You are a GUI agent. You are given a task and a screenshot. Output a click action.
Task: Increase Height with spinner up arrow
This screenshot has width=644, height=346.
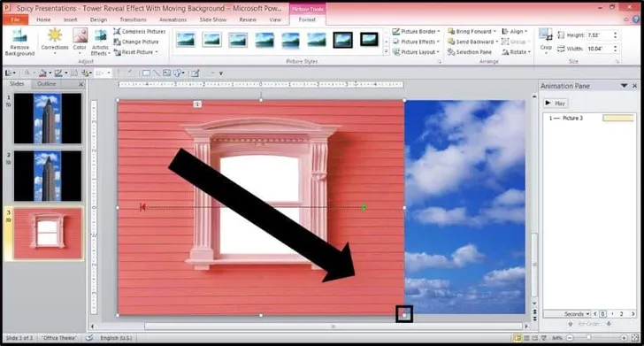coord(616,34)
